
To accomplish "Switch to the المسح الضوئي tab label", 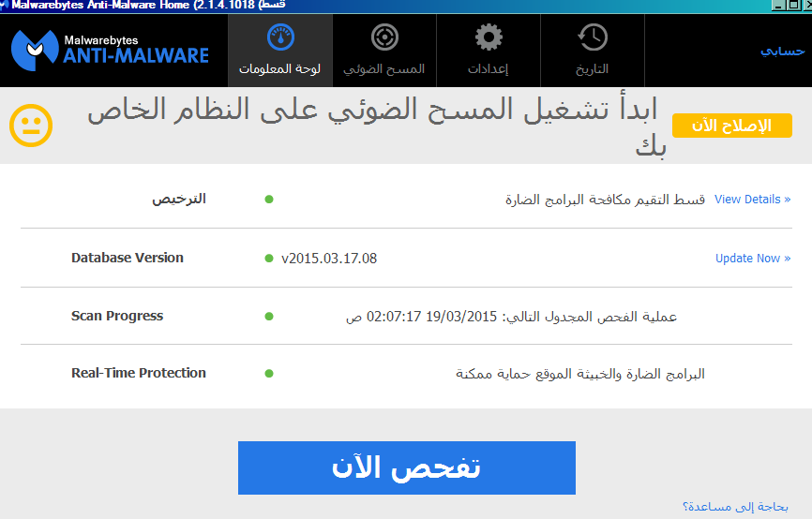I will (383, 69).
